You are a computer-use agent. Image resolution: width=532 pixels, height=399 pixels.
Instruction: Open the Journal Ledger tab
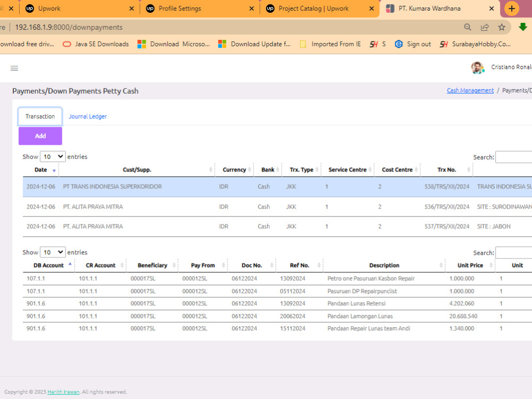88,117
